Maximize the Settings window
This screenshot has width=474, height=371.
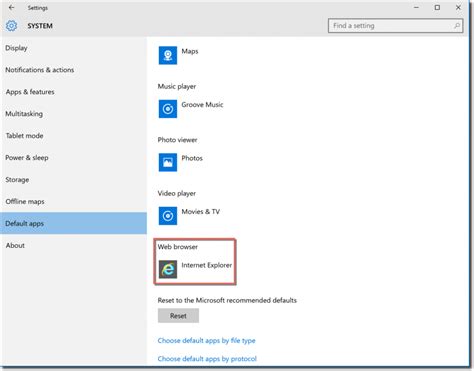[437, 7]
